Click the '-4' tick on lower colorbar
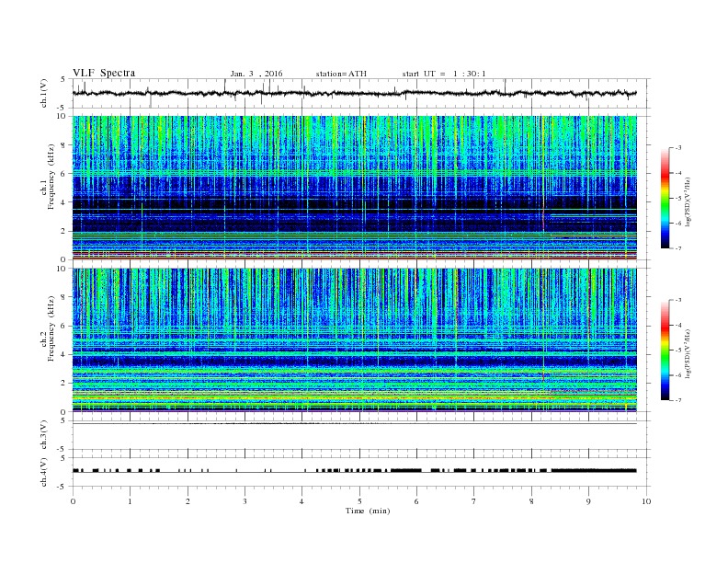The width and height of the screenshot is (728, 563). pos(677,325)
